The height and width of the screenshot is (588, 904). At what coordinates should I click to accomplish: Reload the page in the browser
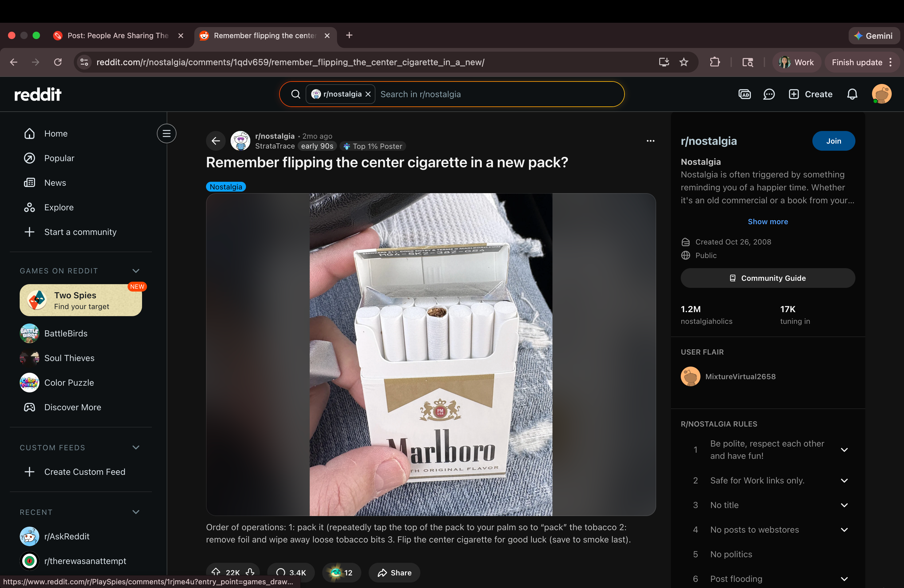click(58, 62)
